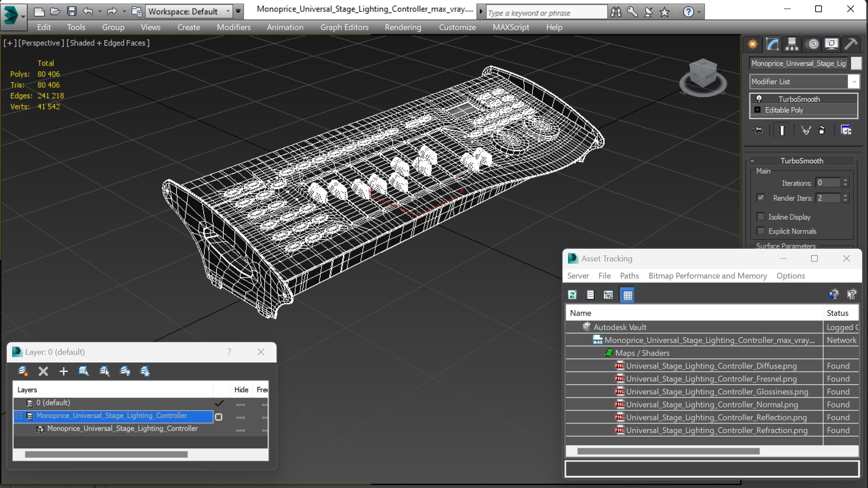Click the Status column header
The width and height of the screenshot is (868, 488).
point(841,313)
